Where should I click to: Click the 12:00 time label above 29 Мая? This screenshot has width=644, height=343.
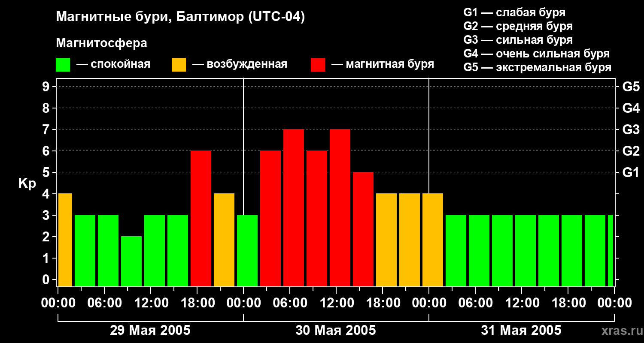[x=151, y=303]
